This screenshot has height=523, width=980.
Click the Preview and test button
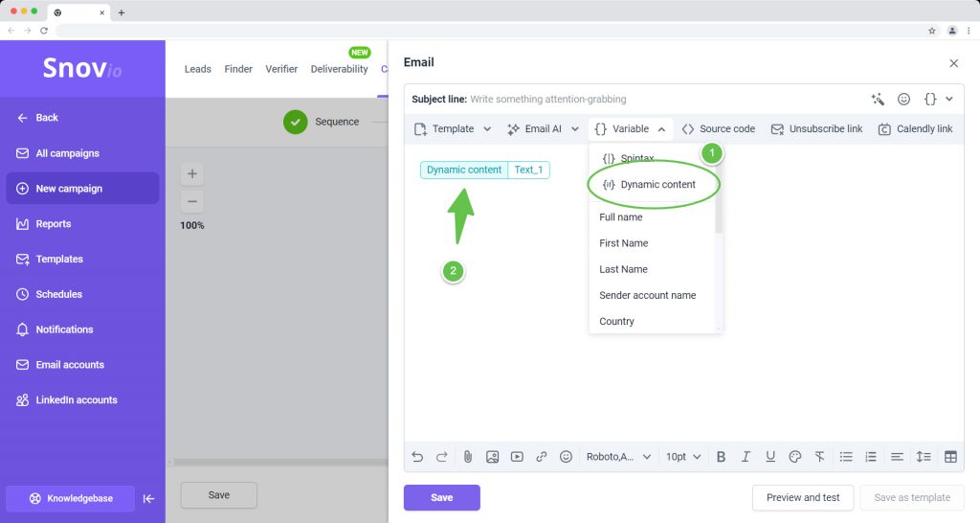point(802,497)
